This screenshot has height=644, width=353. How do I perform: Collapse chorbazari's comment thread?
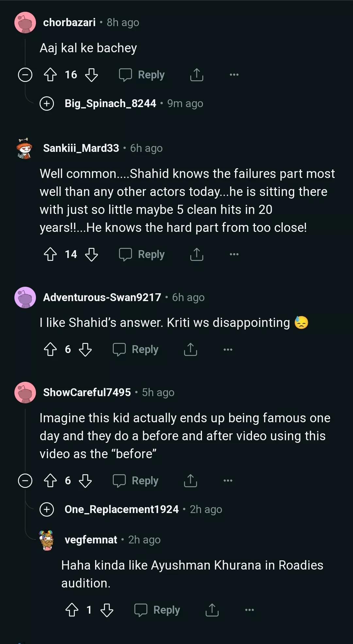pyautogui.click(x=25, y=75)
